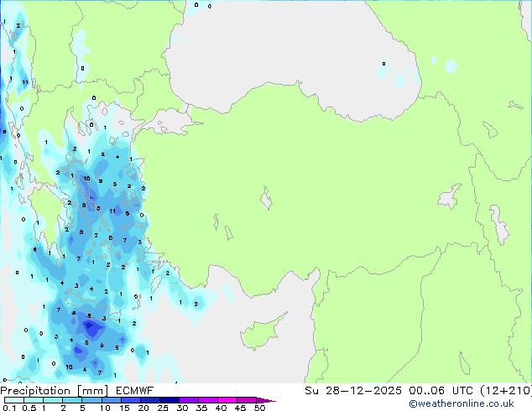
Task: Click the legend label '0.1'
Action: [x=9, y=408]
